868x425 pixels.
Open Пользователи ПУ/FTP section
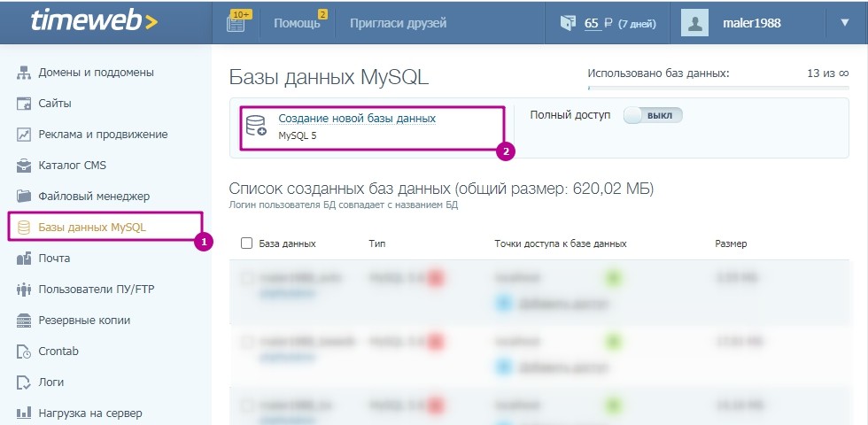pos(97,290)
